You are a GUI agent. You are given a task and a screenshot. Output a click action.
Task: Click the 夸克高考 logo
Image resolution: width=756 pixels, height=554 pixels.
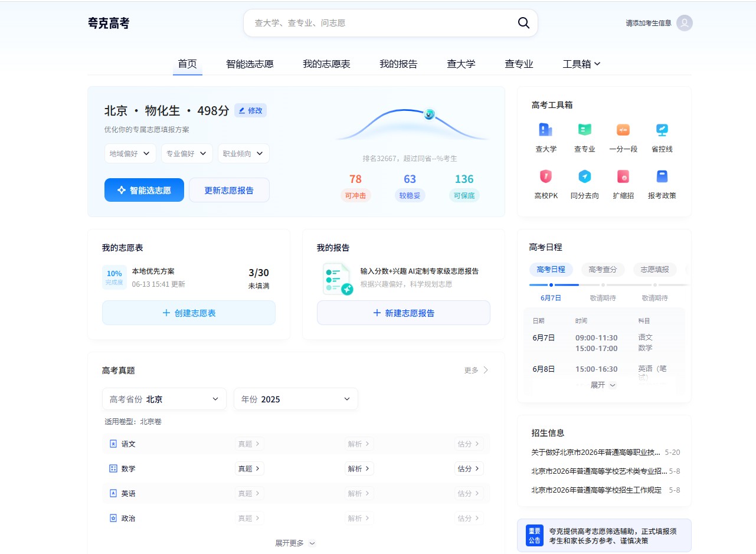[109, 23]
